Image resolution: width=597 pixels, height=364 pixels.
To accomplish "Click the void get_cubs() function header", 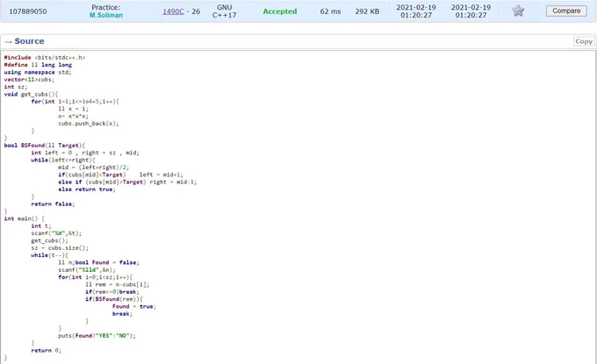I will pos(31,94).
